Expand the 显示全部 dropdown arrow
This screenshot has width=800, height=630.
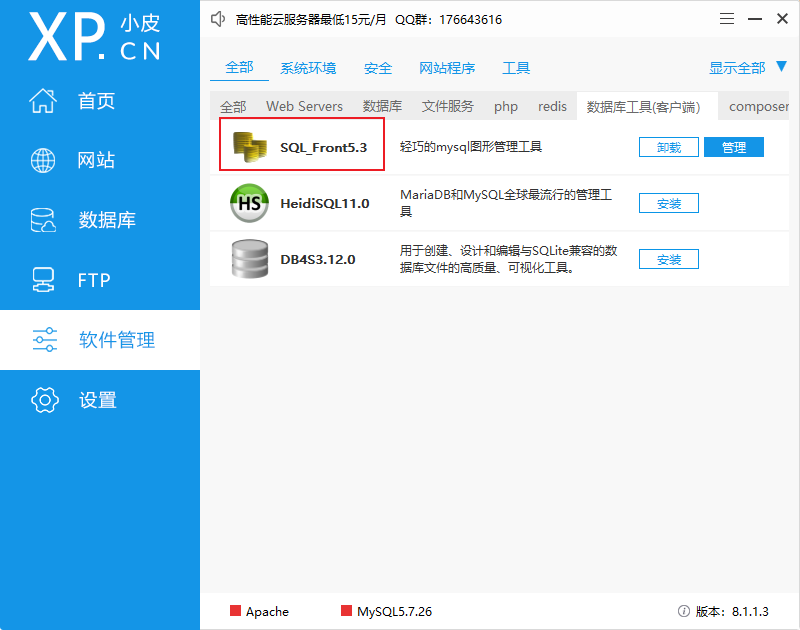pyautogui.click(x=781, y=66)
